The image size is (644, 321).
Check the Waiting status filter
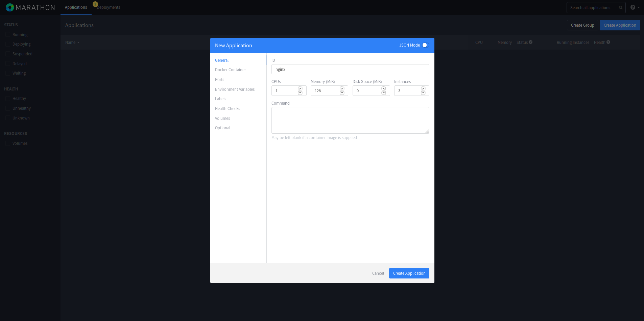[8, 73]
